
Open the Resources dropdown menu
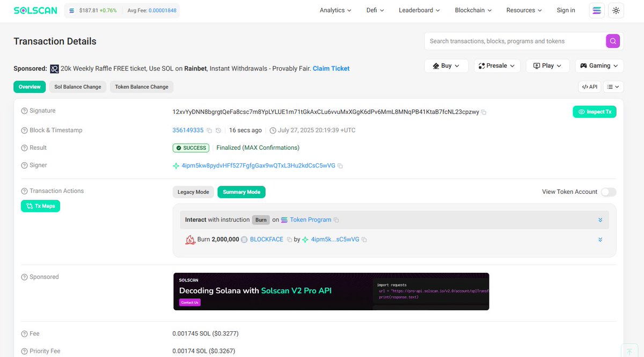[524, 10]
